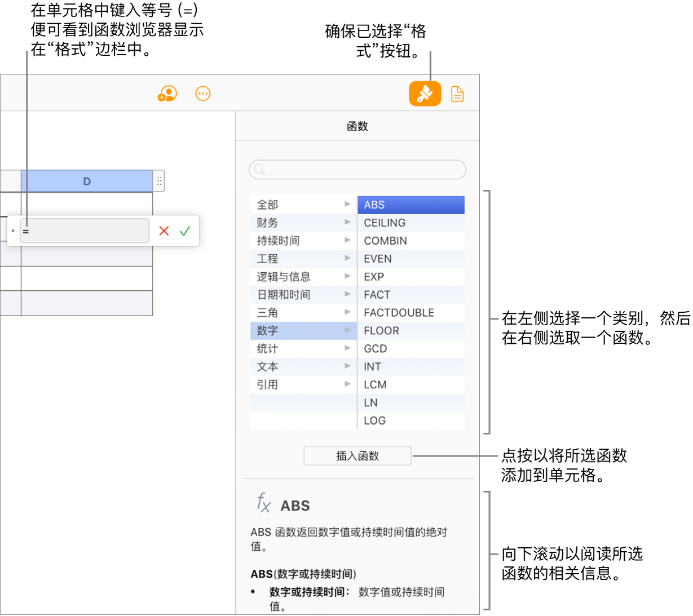
Task: Click the green checkmark to confirm formula
Action: coord(184,231)
